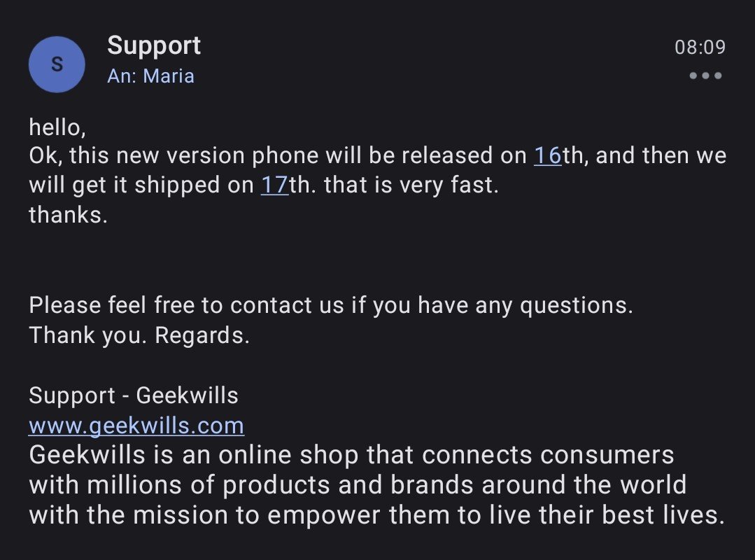The image size is (755, 560).
Task: Open the three-dot more options menu
Action: [705, 76]
